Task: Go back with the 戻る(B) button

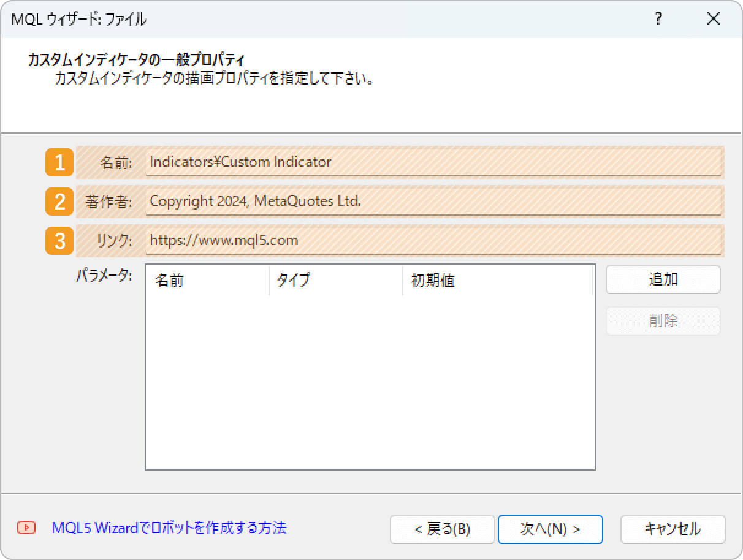Action: coord(442,529)
